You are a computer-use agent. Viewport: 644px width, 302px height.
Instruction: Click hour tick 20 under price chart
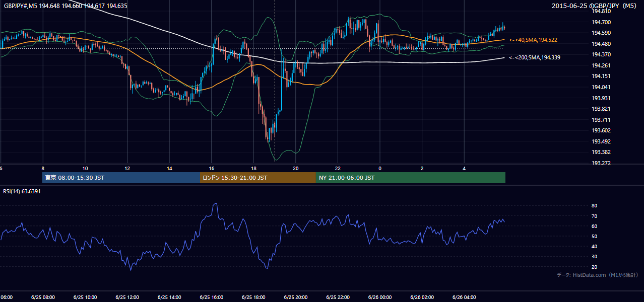point(296,169)
